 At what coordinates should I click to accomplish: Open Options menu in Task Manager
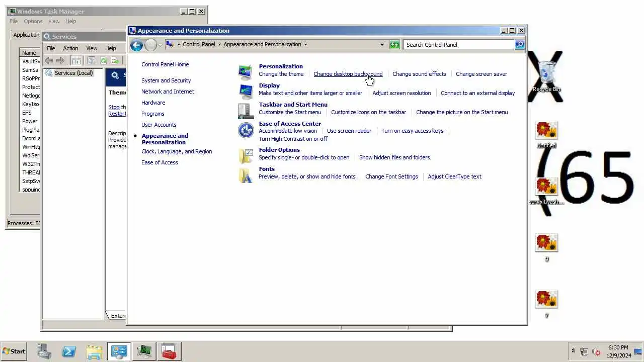pyautogui.click(x=33, y=21)
